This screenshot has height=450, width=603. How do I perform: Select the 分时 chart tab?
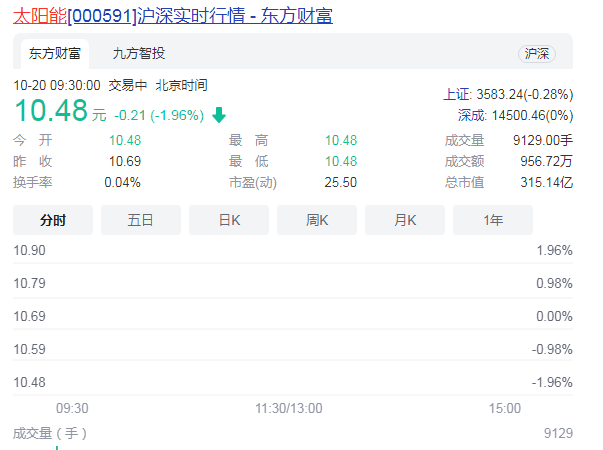pyautogui.click(x=53, y=220)
